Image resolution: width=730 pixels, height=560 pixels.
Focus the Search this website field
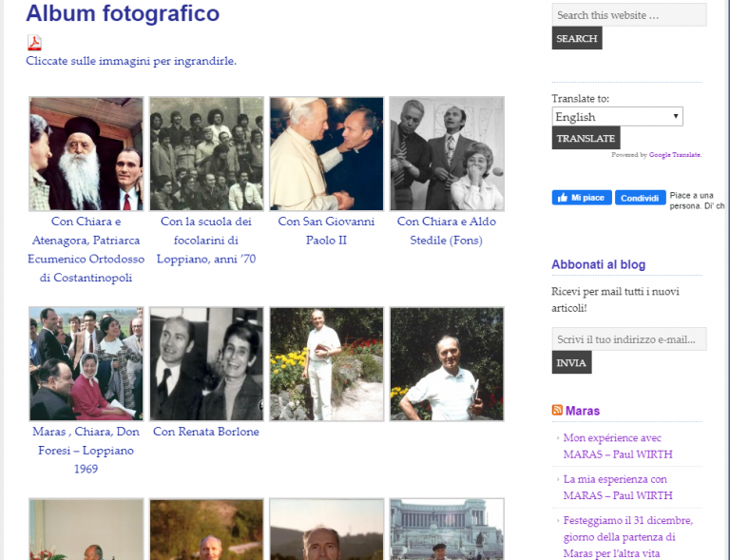click(x=629, y=15)
